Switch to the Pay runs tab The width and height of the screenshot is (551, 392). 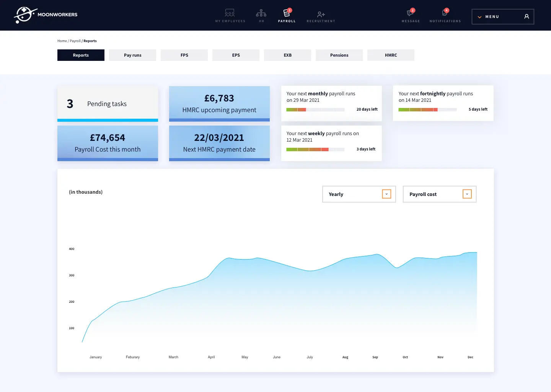tap(132, 55)
